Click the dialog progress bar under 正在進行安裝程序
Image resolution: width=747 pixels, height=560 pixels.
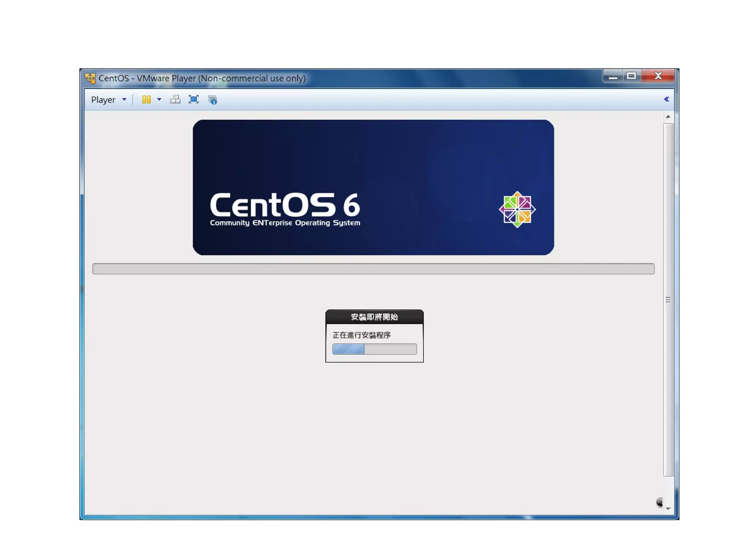[x=374, y=349]
